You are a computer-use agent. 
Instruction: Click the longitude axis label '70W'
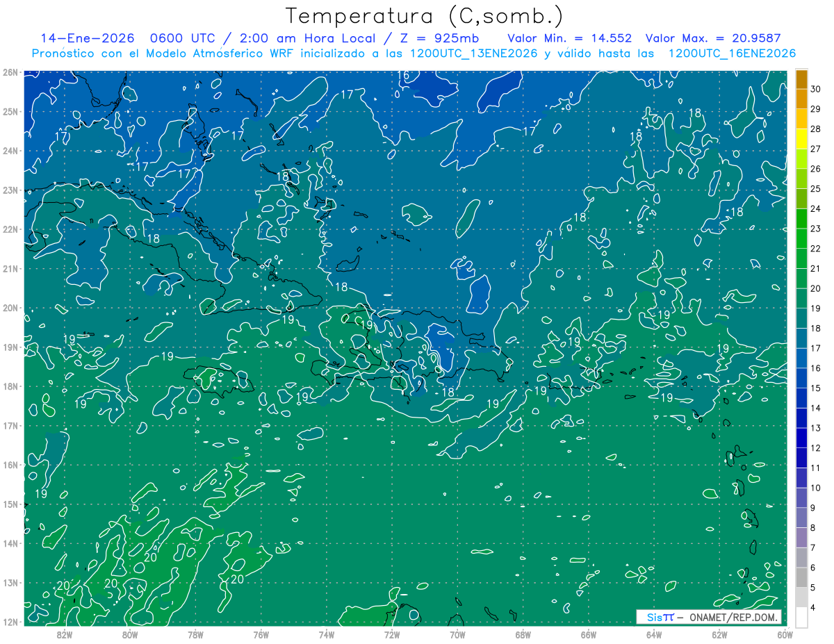tap(457, 634)
